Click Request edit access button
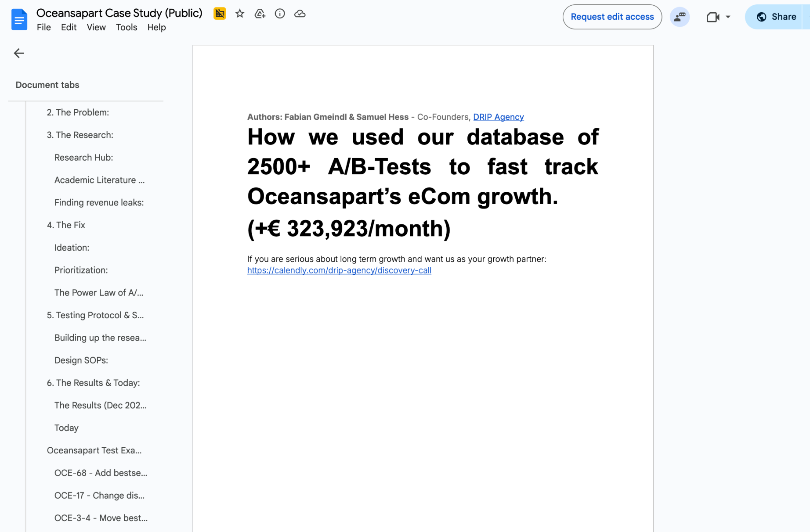810x532 pixels. click(612, 17)
